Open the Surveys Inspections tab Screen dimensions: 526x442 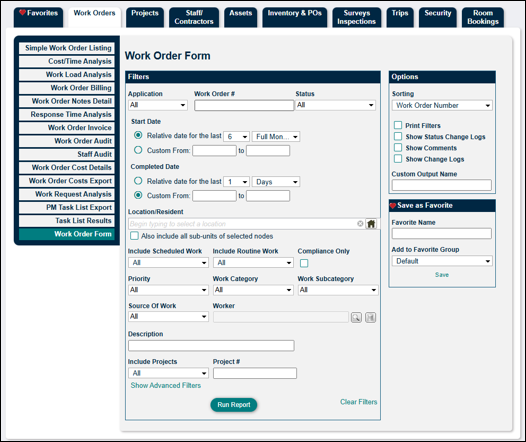tap(357, 17)
